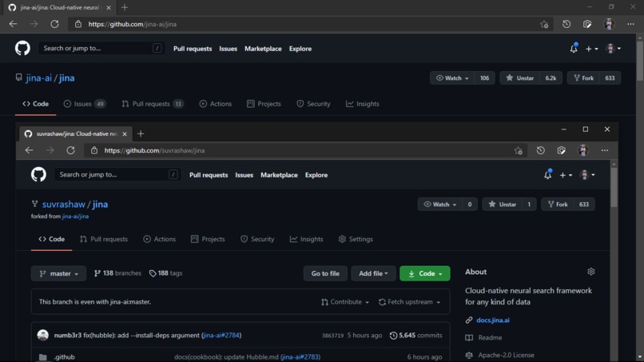Focus the search box in front window GitHub header
644x362 pixels.
point(117,175)
